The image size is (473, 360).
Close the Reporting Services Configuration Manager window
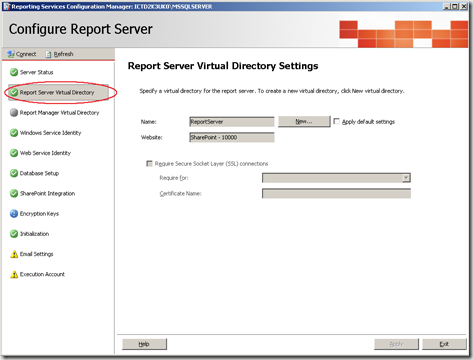tap(464, 6)
